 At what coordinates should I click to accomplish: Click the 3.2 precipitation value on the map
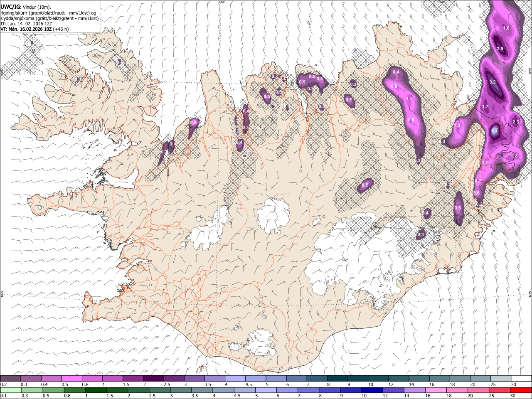493,82
